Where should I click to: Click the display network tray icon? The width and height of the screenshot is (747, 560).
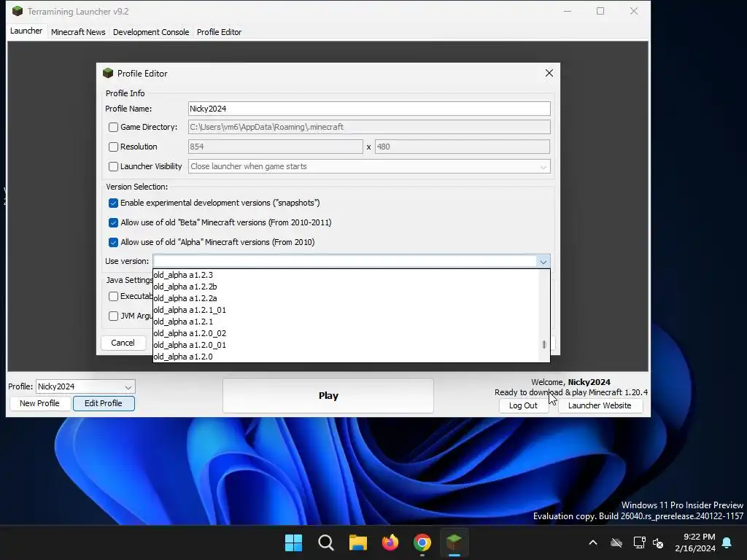point(639,542)
